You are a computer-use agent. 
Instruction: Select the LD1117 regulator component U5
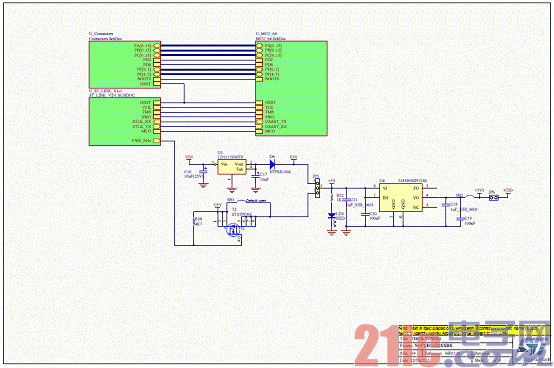231,167
